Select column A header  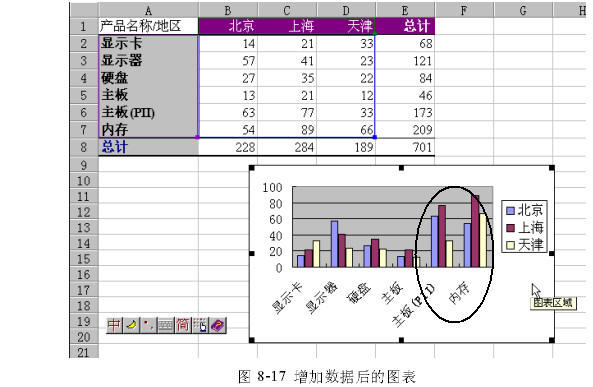pos(148,10)
